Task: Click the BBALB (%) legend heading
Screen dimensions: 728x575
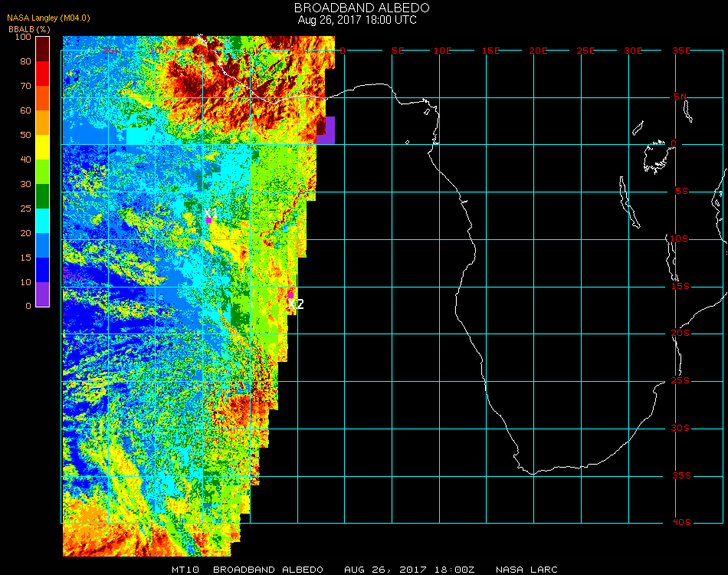Action: point(29,28)
